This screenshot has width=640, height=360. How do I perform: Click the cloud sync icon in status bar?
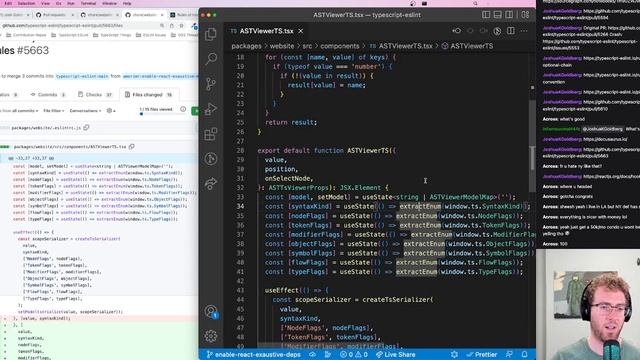coord(313,355)
